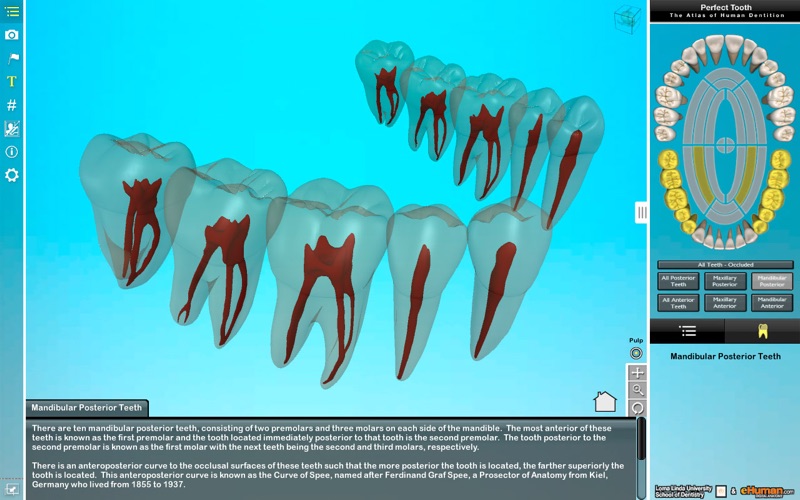This screenshot has width=800, height=500.
Task: Toggle the 3D orientation cube
Action: pyautogui.click(x=627, y=17)
